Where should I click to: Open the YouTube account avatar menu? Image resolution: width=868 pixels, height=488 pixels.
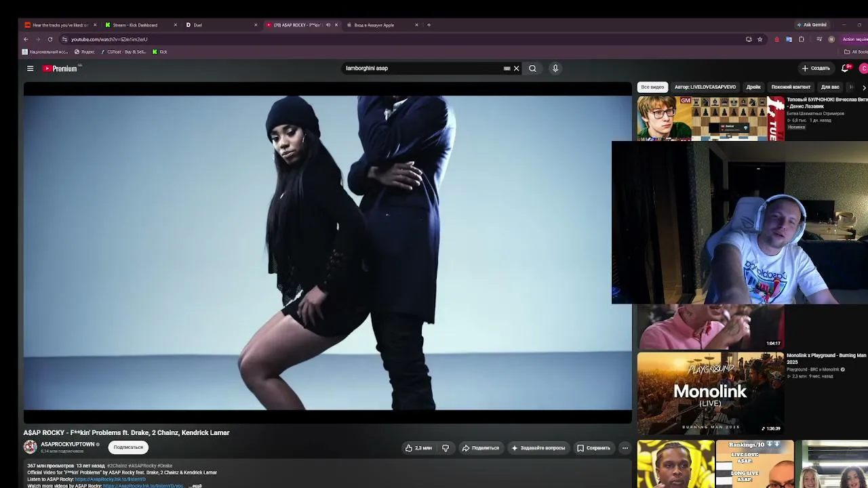863,68
